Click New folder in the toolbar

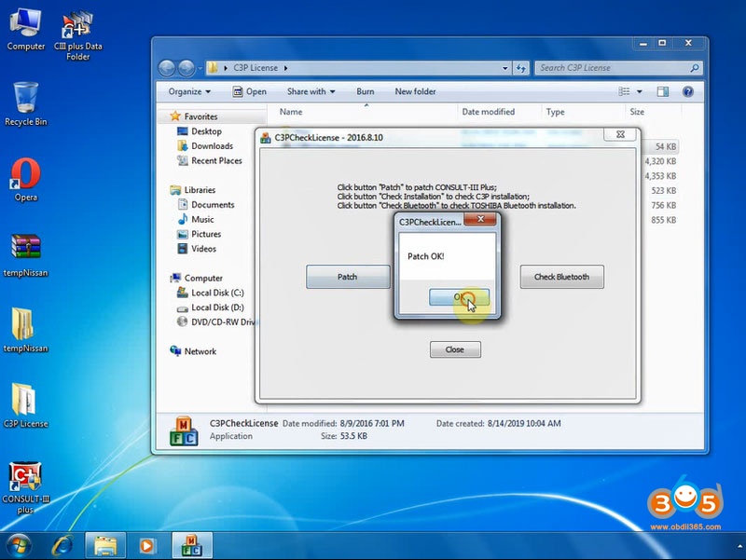(415, 91)
